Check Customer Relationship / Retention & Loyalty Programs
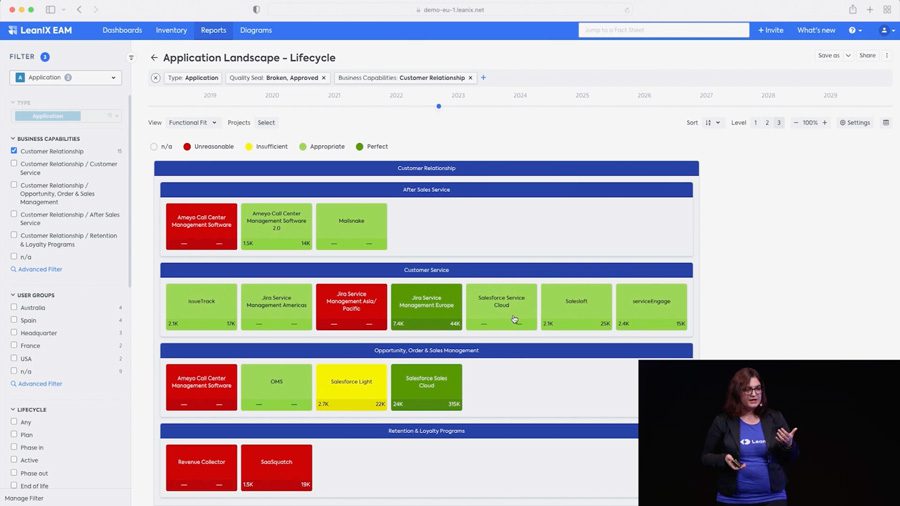900x506 pixels. (14, 235)
